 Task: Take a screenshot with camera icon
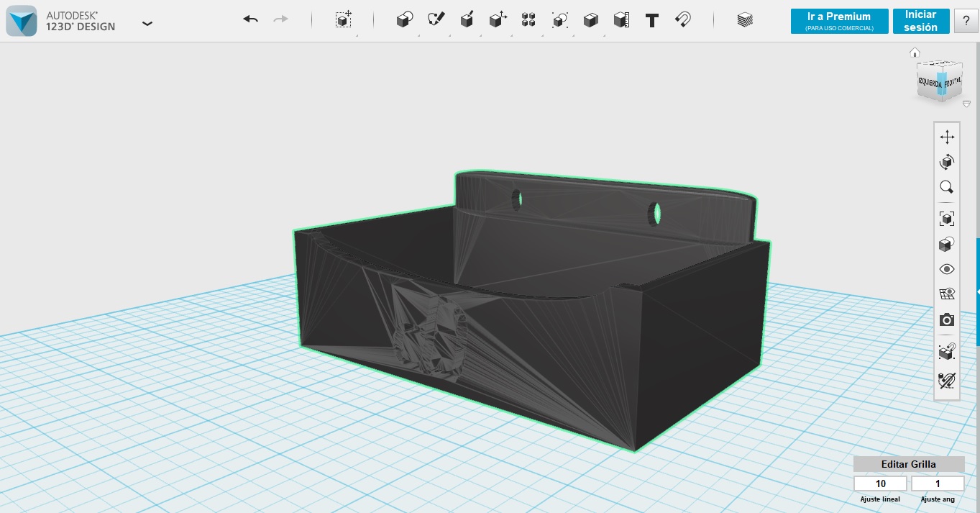coord(947,319)
